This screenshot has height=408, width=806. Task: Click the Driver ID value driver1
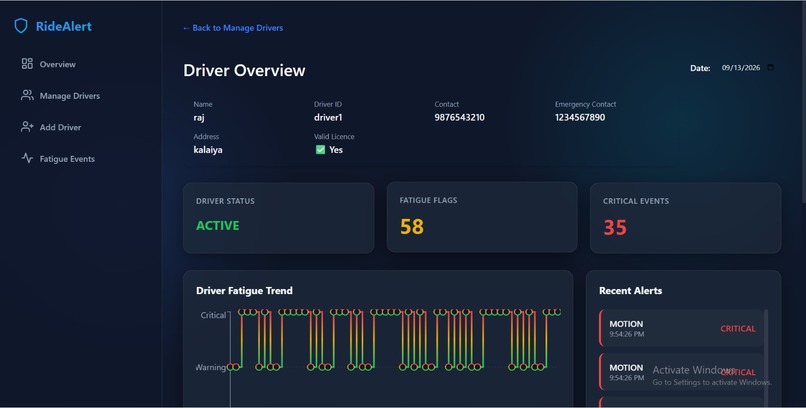328,117
